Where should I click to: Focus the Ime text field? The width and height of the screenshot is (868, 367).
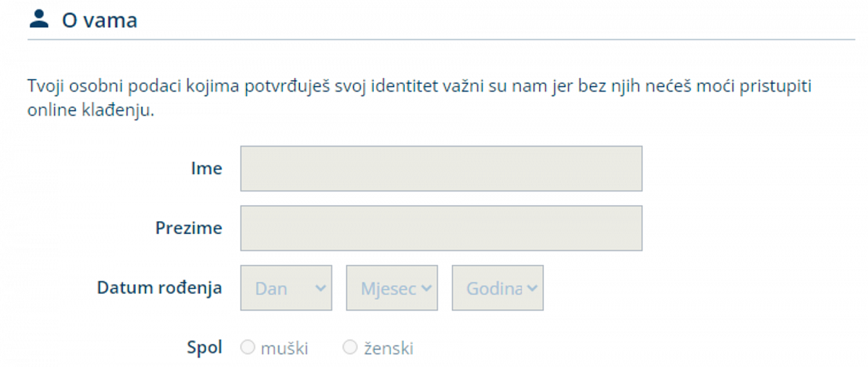pyautogui.click(x=441, y=168)
